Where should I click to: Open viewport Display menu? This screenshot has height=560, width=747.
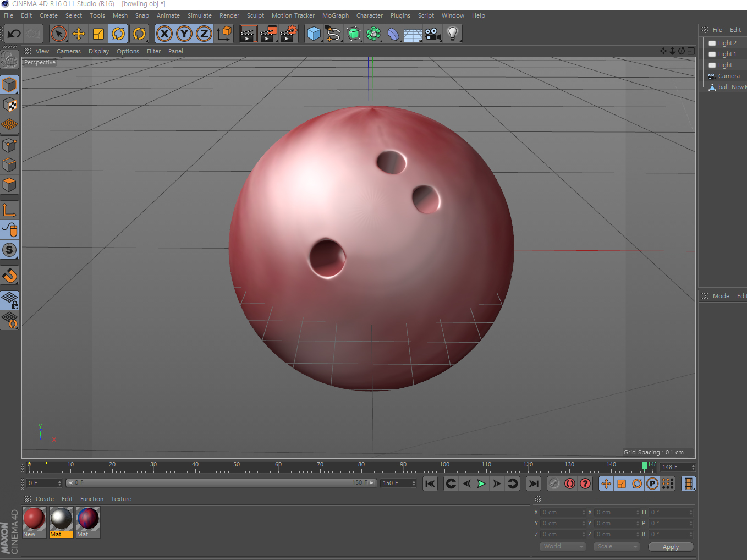point(98,51)
